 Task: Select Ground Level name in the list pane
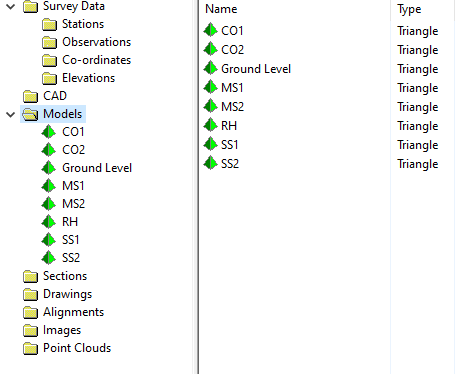coord(256,69)
